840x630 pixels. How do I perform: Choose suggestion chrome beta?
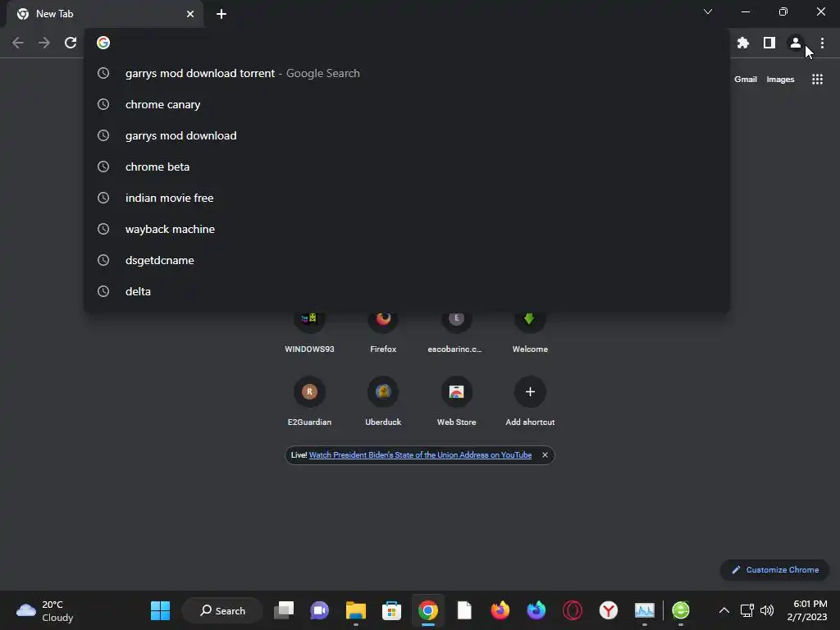(x=407, y=167)
